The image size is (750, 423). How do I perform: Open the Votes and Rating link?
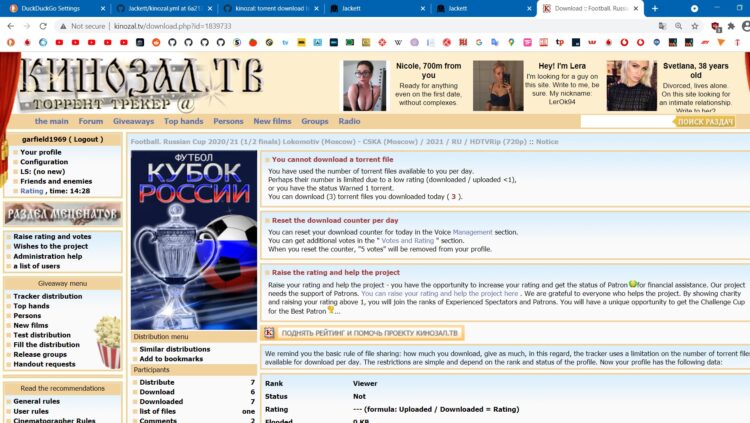(x=408, y=241)
